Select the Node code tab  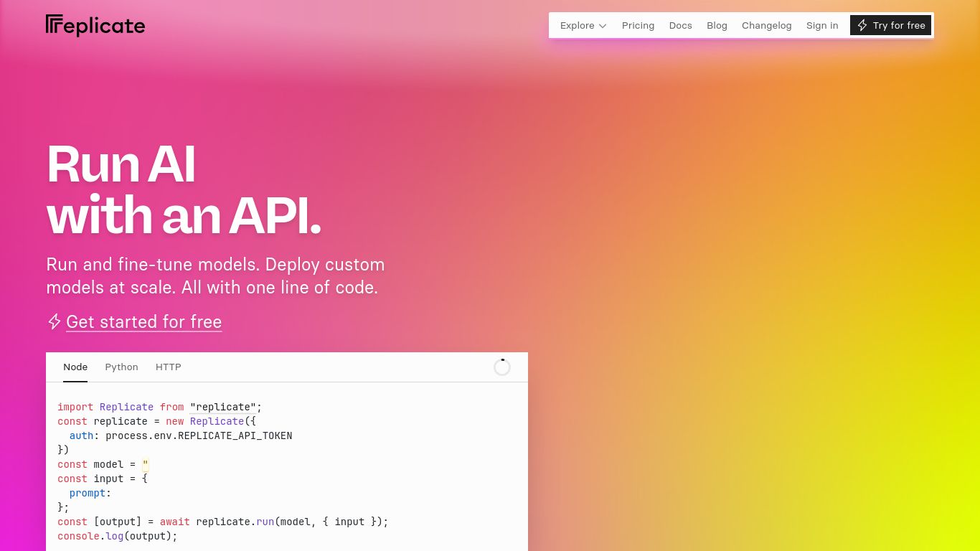(x=75, y=367)
